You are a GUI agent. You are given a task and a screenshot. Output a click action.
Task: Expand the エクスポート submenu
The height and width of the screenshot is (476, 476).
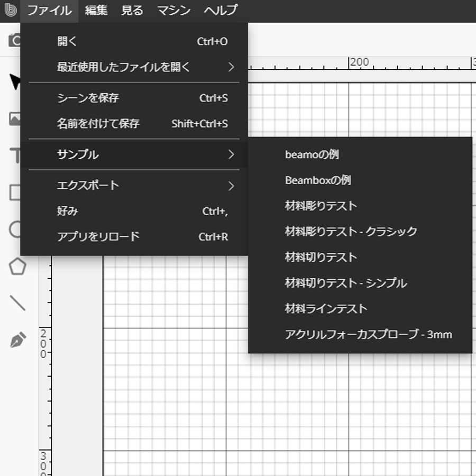pos(88,186)
